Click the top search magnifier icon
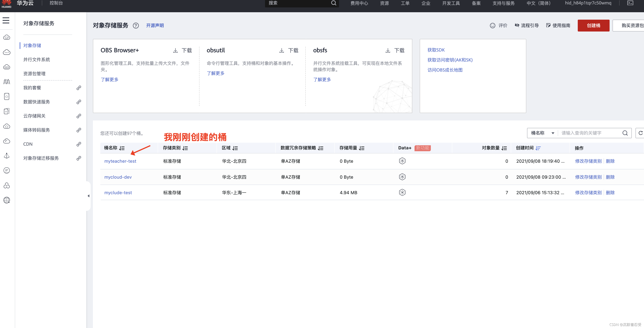The image size is (644, 328). coord(333,3)
